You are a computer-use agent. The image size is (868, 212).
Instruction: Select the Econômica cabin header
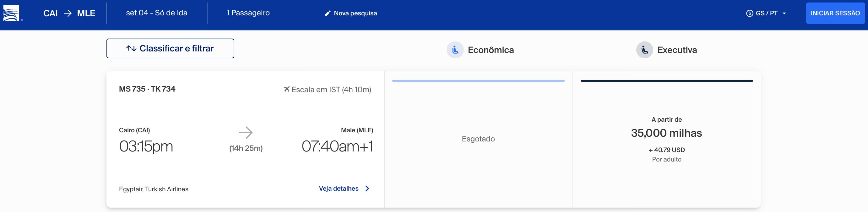480,50
